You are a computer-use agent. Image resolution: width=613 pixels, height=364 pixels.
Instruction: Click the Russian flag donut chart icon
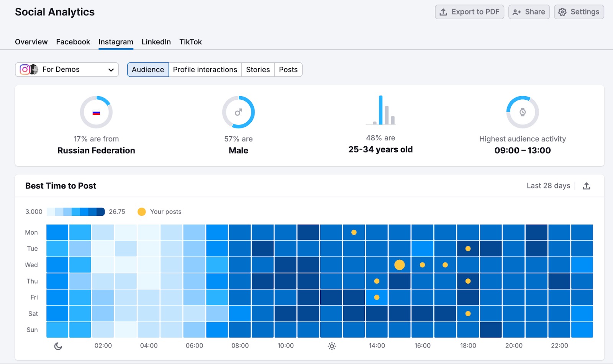pos(96,112)
